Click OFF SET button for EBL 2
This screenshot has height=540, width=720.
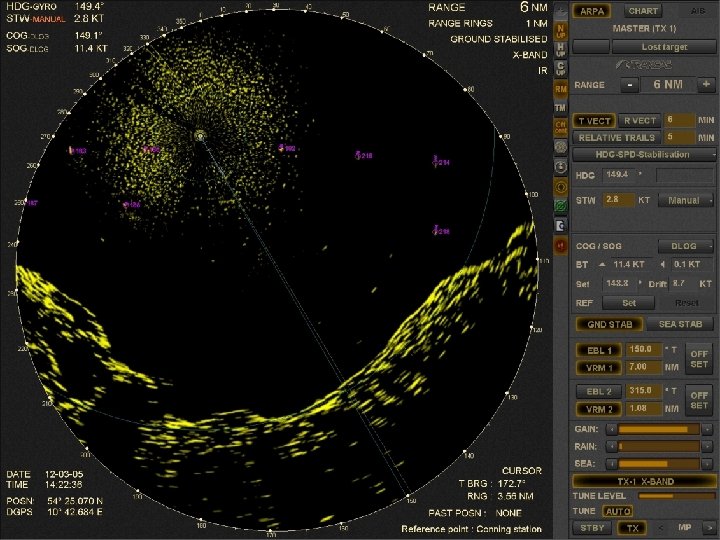(x=699, y=400)
